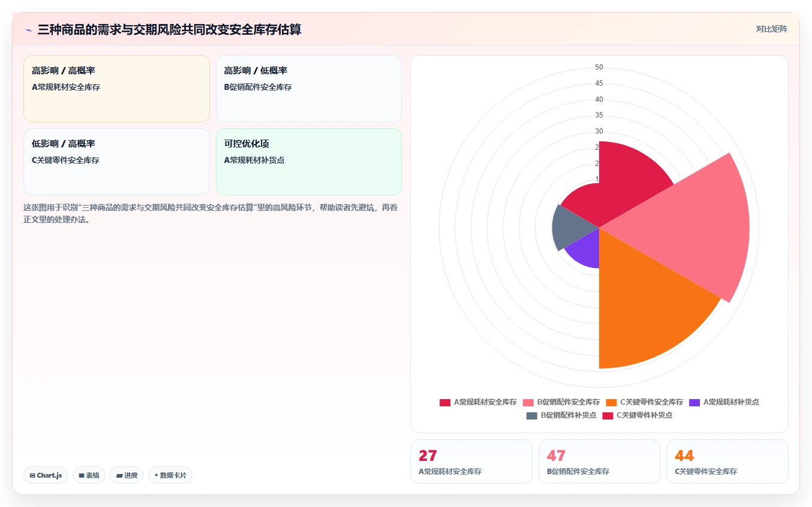This screenshot has height=507, width=812.
Task: Select the 高影响 / 高概率 card
Action: pyautogui.click(x=116, y=89)
